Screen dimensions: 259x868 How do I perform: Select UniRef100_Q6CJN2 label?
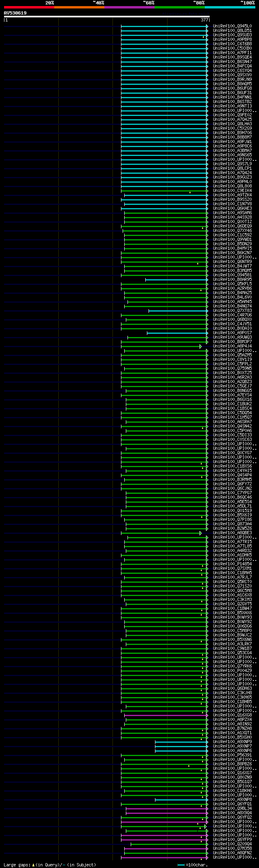[232, 488]
